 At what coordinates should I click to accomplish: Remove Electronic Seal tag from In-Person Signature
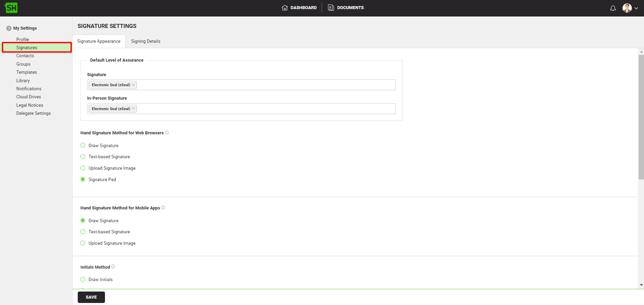pos(134,108)
